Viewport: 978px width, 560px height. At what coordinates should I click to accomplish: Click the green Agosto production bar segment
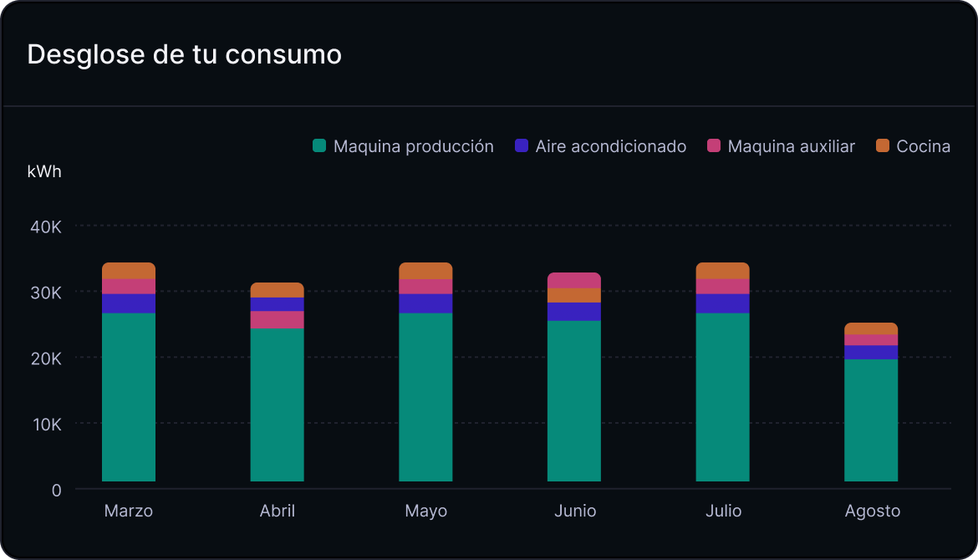[871, 420]
